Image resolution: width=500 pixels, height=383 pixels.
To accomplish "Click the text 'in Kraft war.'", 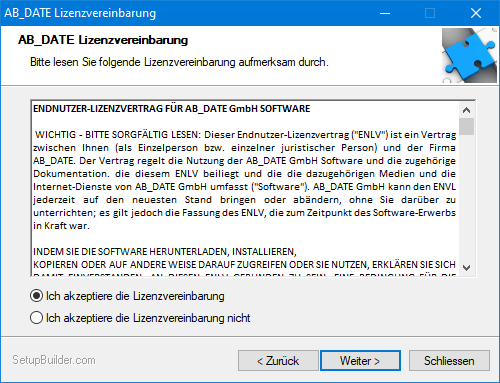I will (x=61, y=226).
